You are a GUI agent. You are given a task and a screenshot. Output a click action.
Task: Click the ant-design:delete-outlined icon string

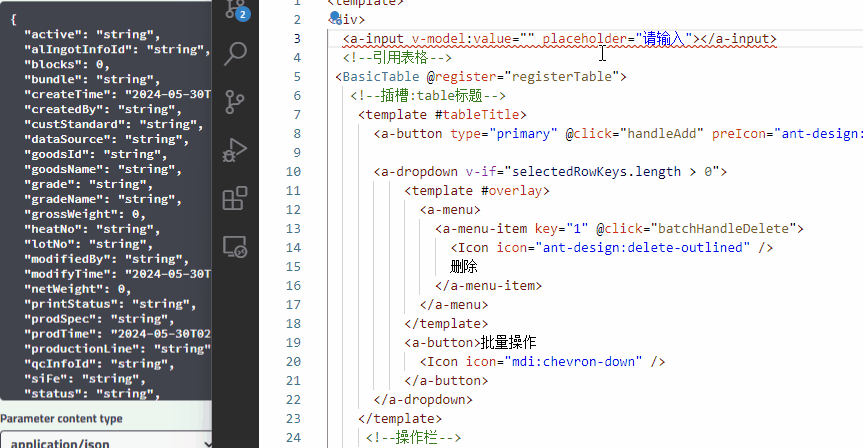(645, 248)
